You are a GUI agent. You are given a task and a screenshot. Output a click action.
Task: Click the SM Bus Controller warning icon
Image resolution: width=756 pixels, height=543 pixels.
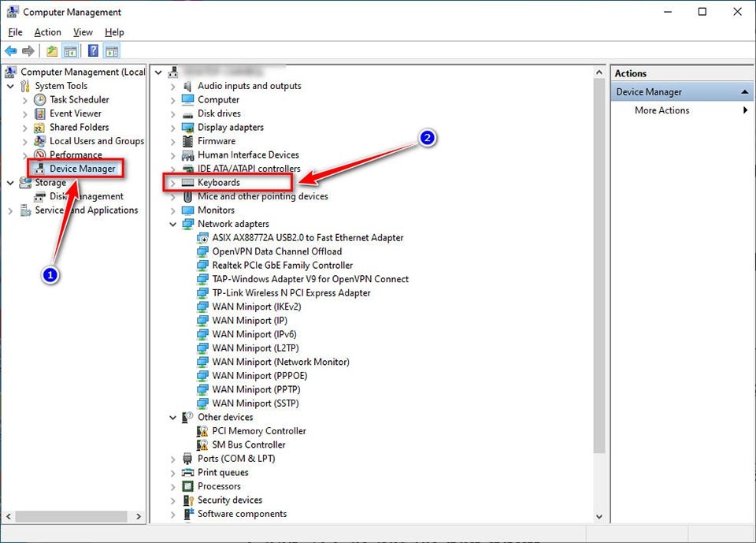coord(202,445)
